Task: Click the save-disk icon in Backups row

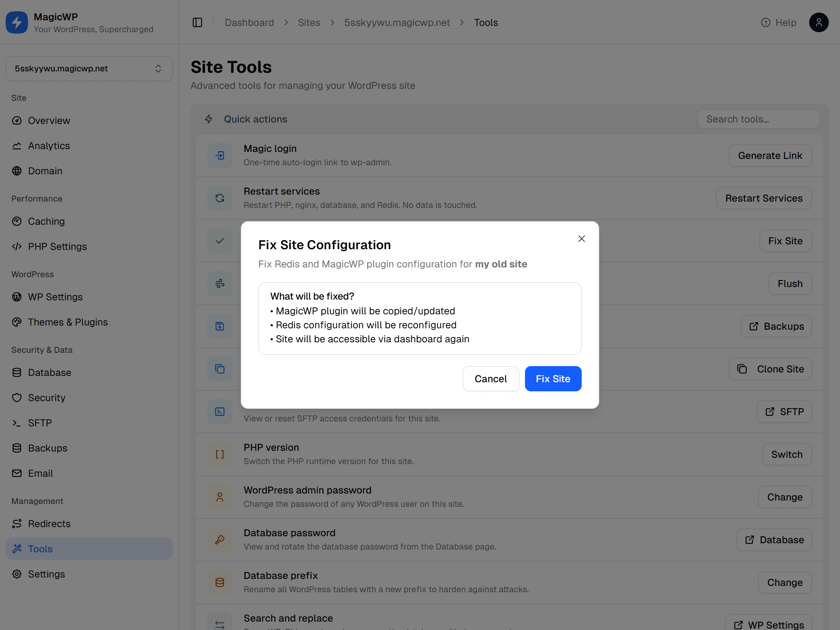Action: tap(220, 326)
